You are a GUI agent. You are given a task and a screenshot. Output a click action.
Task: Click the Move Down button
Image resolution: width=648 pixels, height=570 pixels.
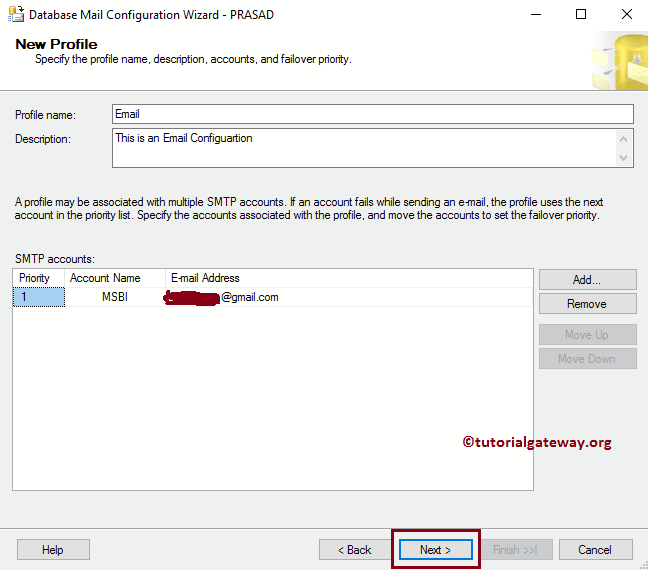[x=587, y=358]
